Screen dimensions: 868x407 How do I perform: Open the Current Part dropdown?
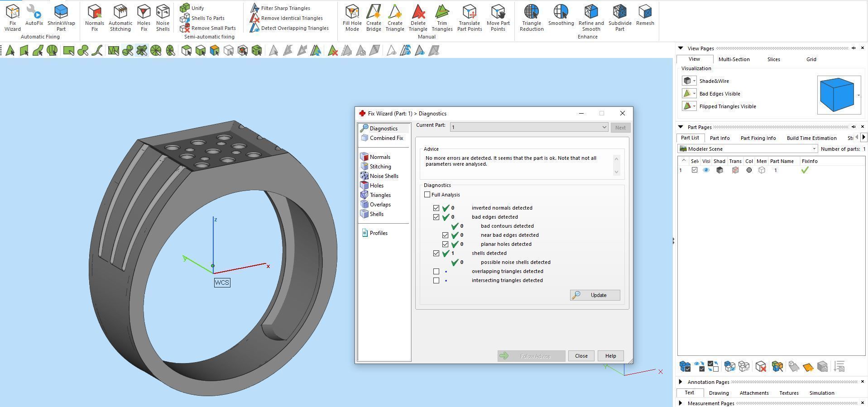[529, 127]
